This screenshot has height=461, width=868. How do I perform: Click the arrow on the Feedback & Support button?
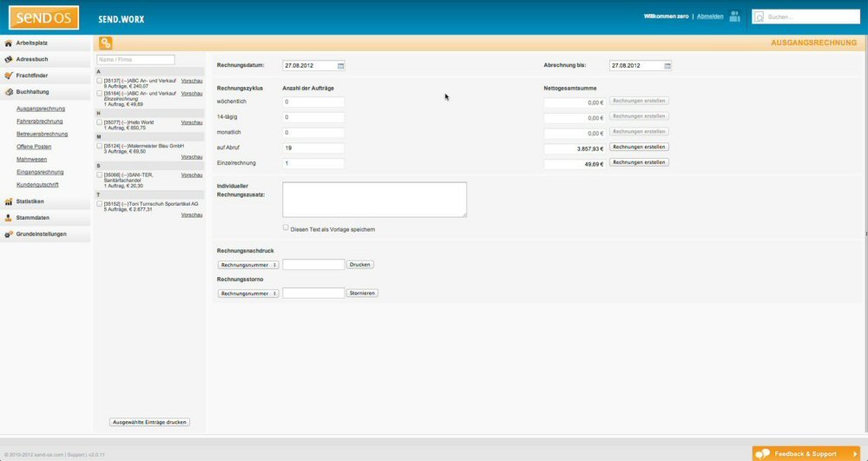pos(855,454)
